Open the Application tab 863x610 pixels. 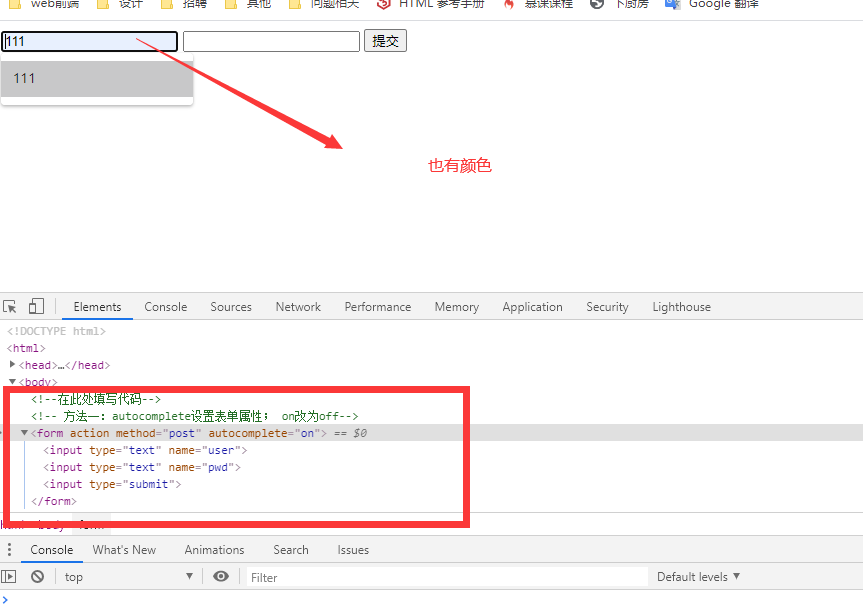(532, 307)
